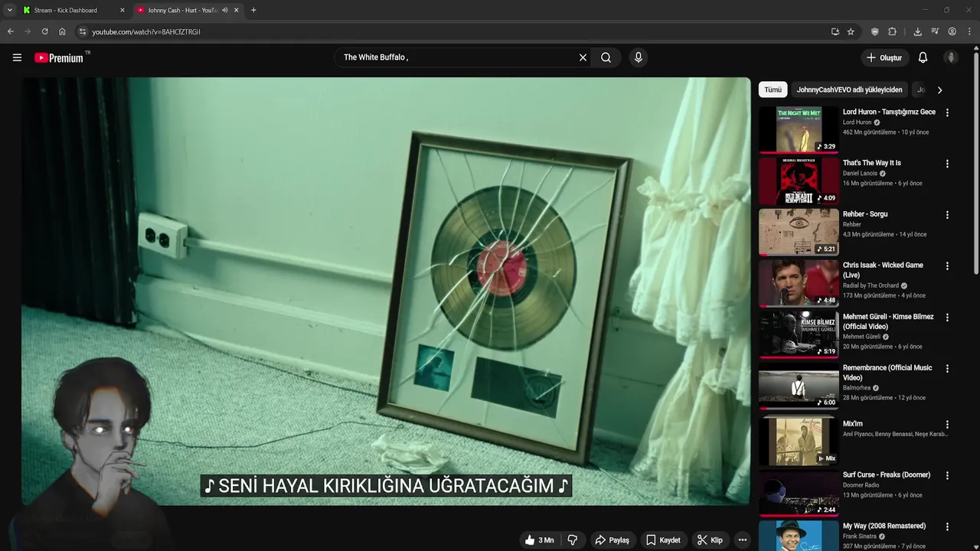Open browser downloads
The height and width of the screenshot is (551, 980).
click(917, 31)
